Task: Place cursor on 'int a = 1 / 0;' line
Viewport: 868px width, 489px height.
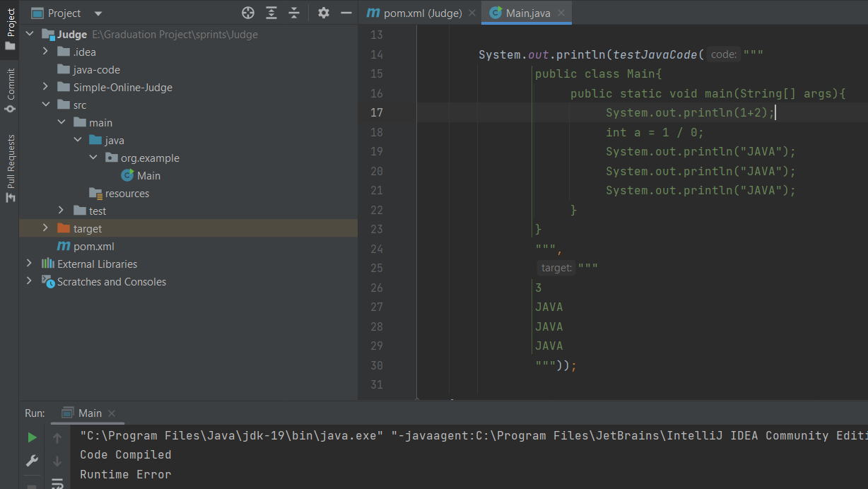Action: 655,132
